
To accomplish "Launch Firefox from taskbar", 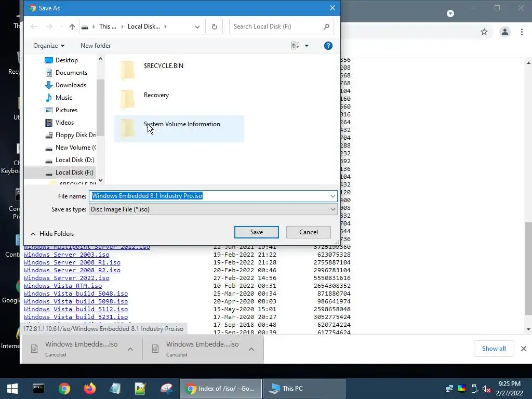I will [x=89, y=389].
